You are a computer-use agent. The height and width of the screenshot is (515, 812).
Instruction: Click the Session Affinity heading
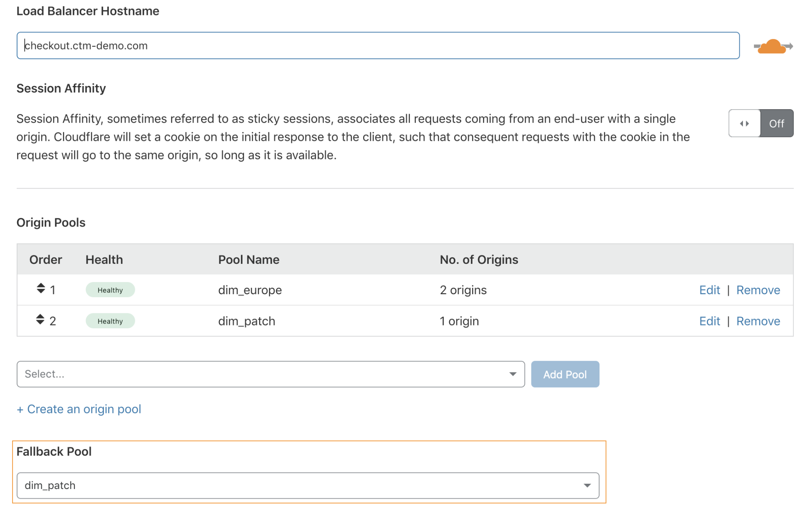point(61,88)
